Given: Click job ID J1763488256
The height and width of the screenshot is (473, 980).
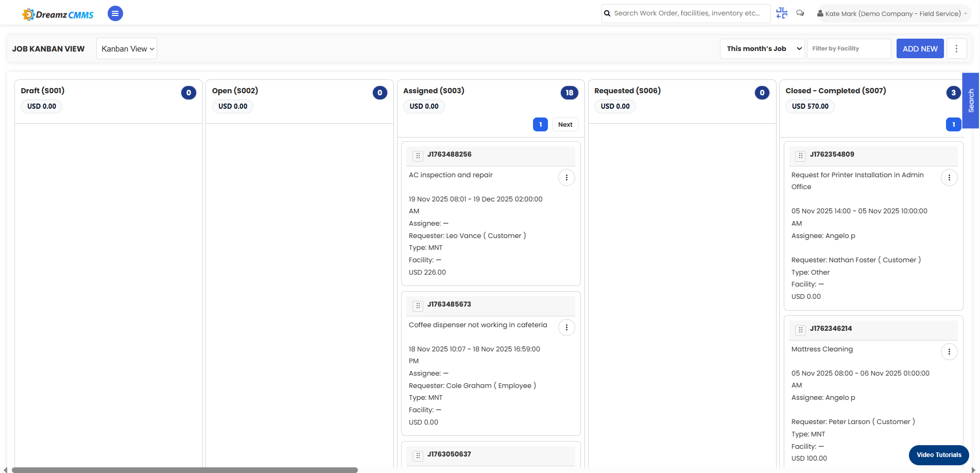Looking at the screenshot, I should 449,155.
